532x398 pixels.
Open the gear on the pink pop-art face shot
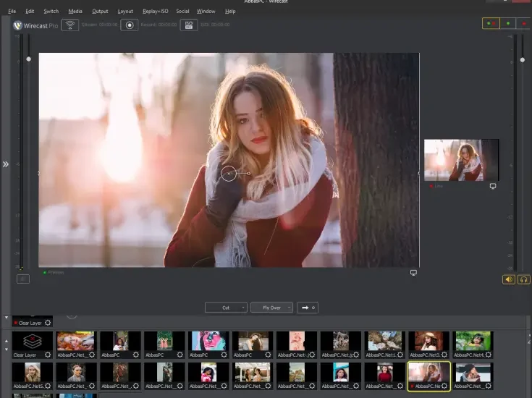[x=224, y=355]
